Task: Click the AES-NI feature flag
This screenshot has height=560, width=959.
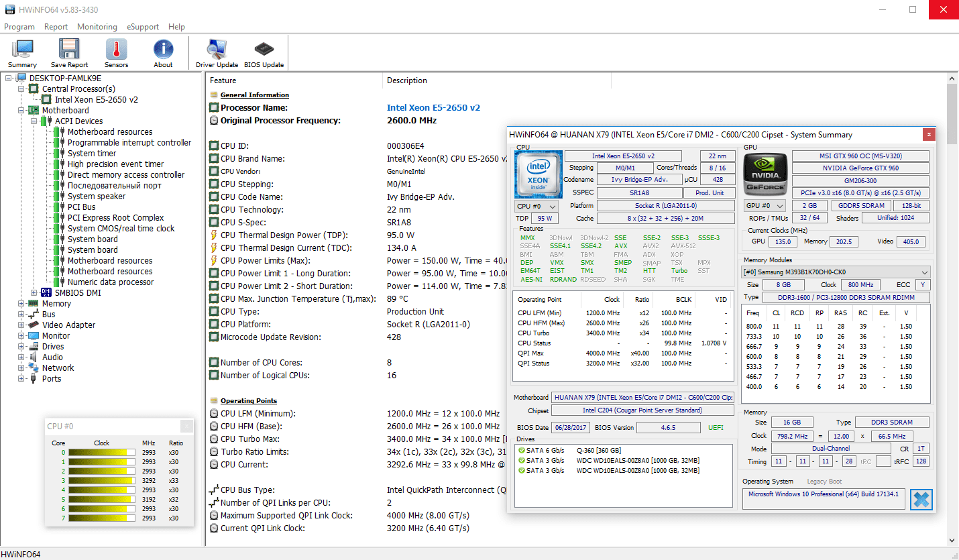Action: [531, 280]
